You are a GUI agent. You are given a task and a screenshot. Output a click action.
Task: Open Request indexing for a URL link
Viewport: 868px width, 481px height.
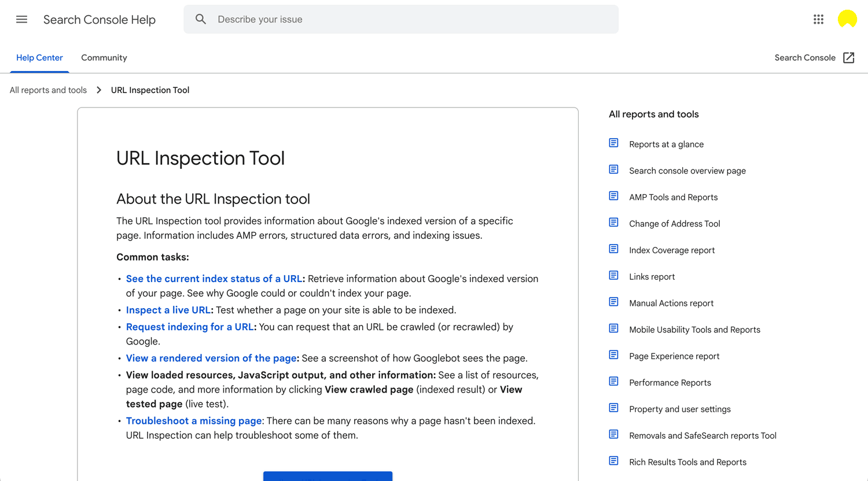190,327
